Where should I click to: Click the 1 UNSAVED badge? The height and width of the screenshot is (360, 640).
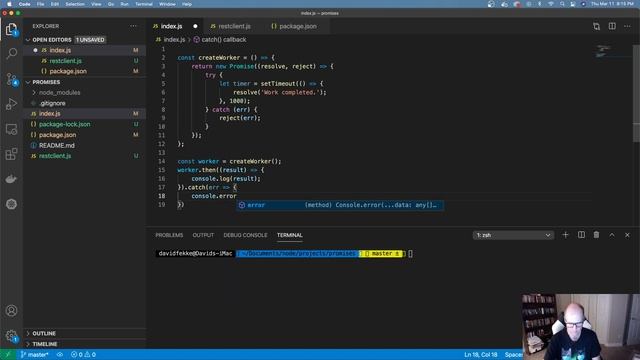click(90, 40)
